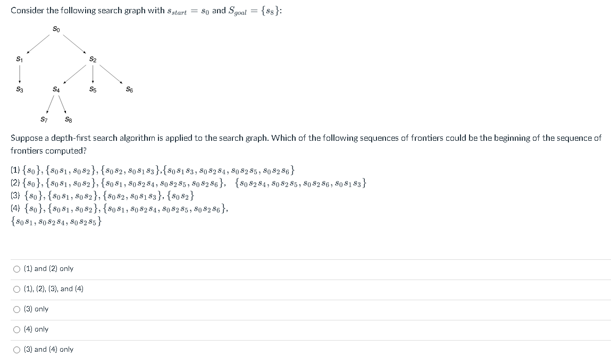Viewport: 611px width, 364px height.
Task: Click node s2 in the search graph
Action: click(x=93, y=60)
